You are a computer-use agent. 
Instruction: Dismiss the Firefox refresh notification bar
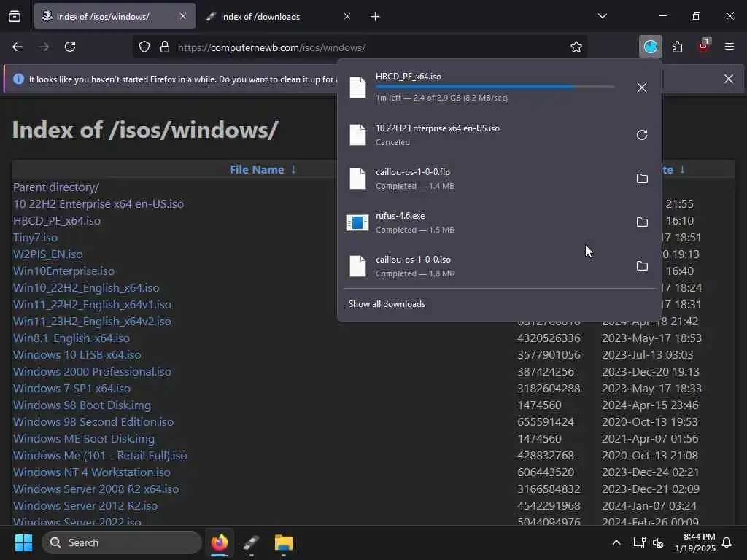tap(729, 79)
